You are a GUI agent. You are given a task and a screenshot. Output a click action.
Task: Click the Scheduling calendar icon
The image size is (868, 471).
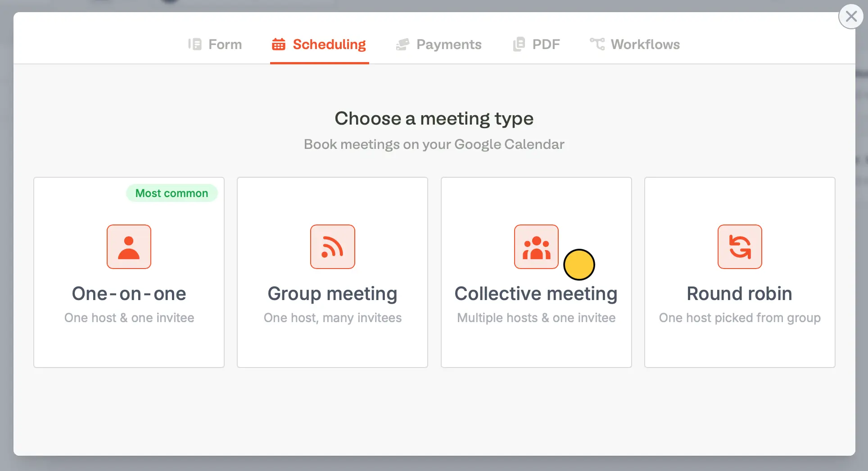[279, 44]
